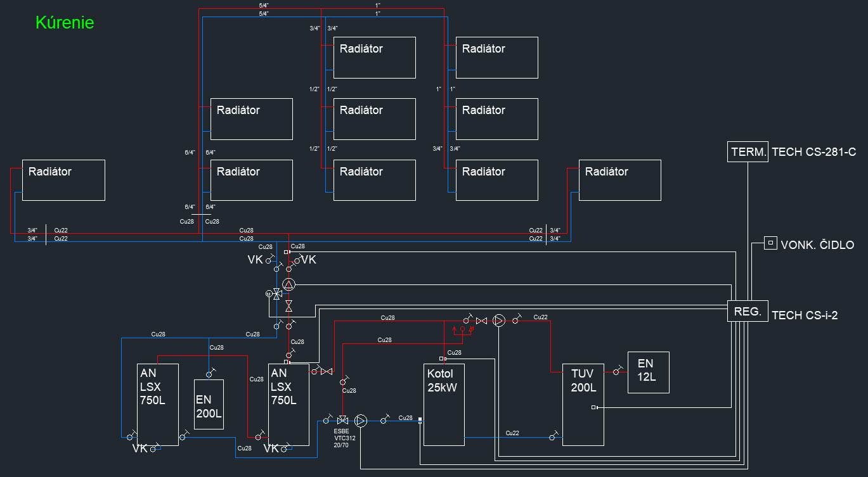Click the Kúrenie title text

[65, 23]
